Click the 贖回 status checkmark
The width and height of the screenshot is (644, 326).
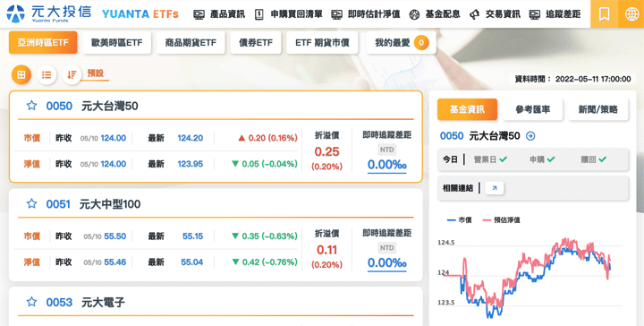tap(603, 159)
